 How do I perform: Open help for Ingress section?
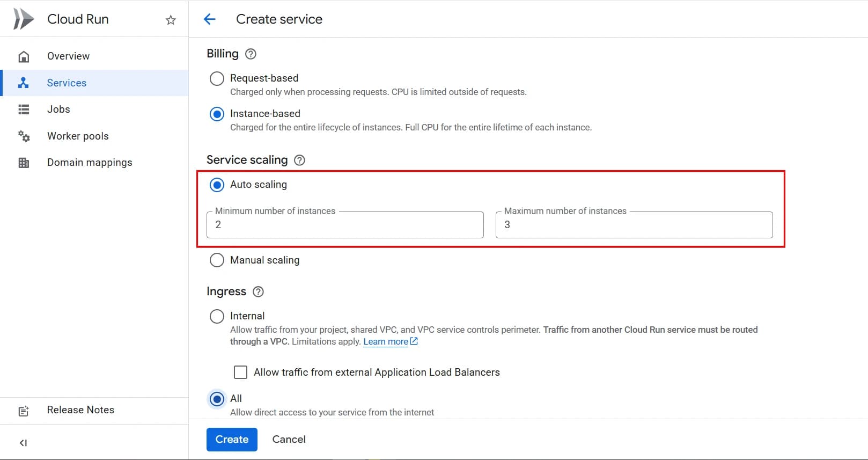coord(258,291)
